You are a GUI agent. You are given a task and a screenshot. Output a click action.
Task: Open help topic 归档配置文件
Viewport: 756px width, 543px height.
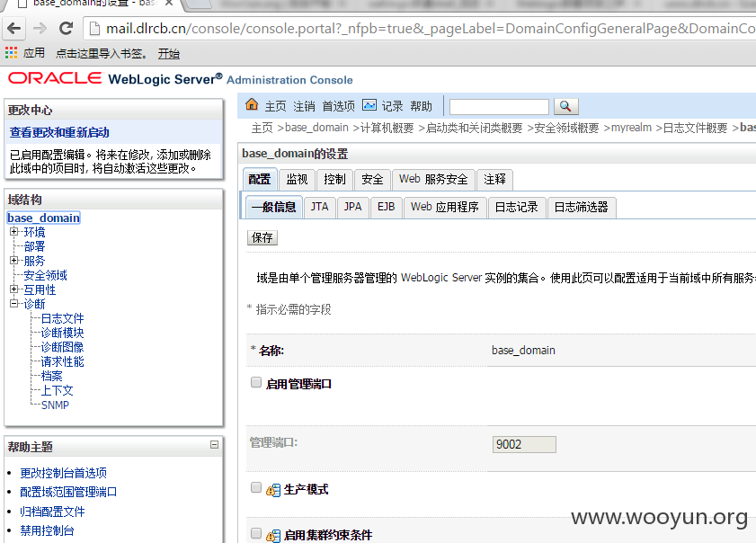52,512
